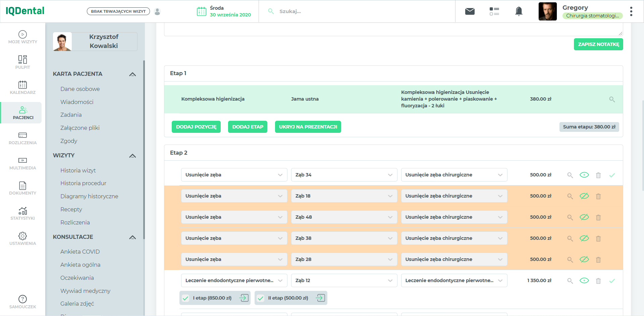Open USTAWIENIA settings in sidebar
644x316 pixels.
pos(22,239)
